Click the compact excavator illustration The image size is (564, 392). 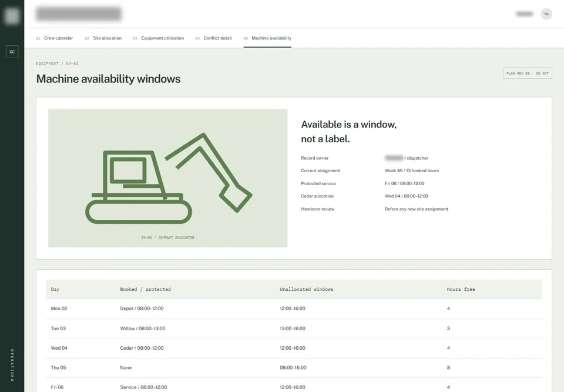coord(167,178)
